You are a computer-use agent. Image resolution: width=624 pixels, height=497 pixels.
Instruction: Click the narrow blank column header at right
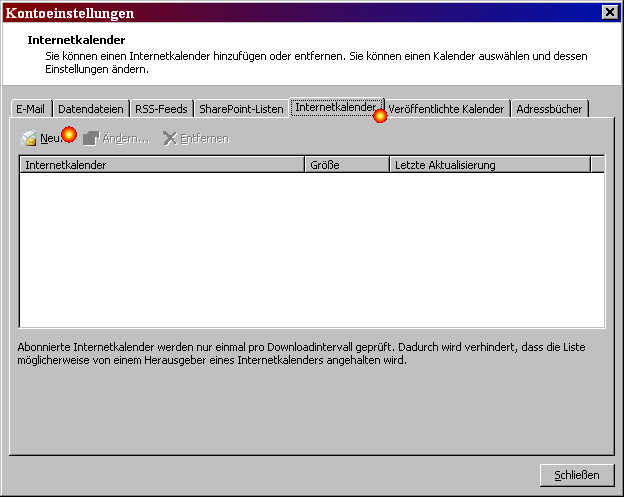coord(597,165)
